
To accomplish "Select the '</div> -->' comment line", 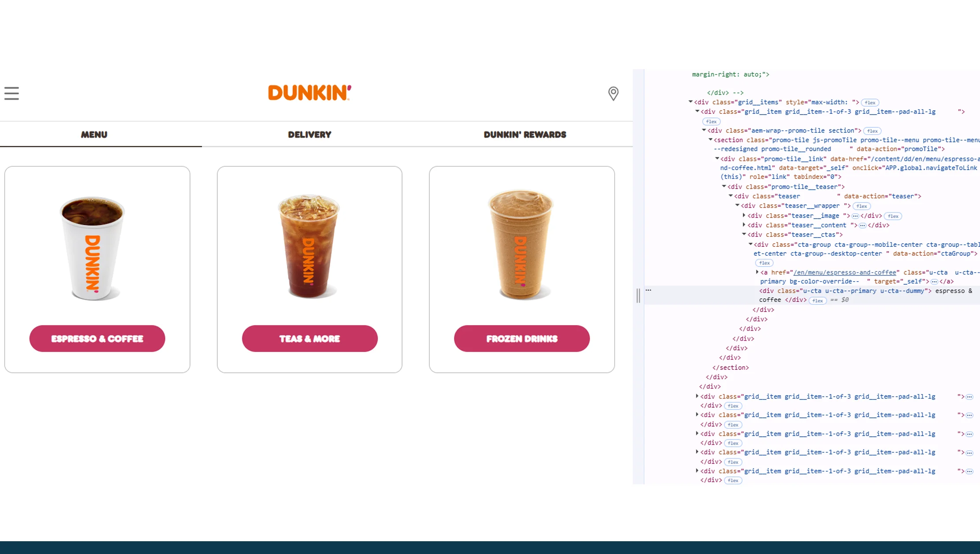I will point(725,93).
